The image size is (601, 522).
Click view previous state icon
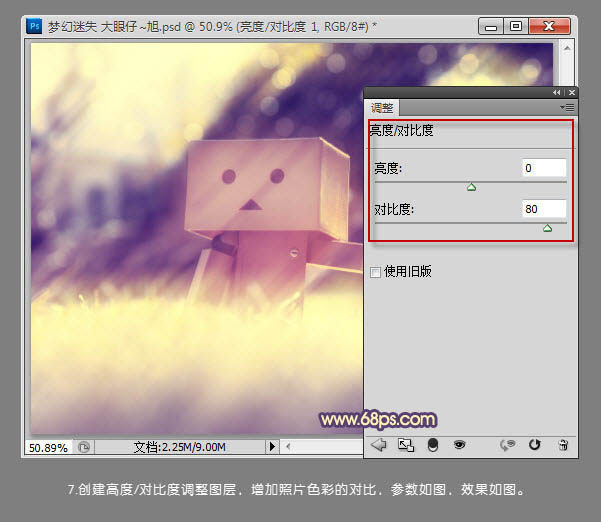[507, 445]
